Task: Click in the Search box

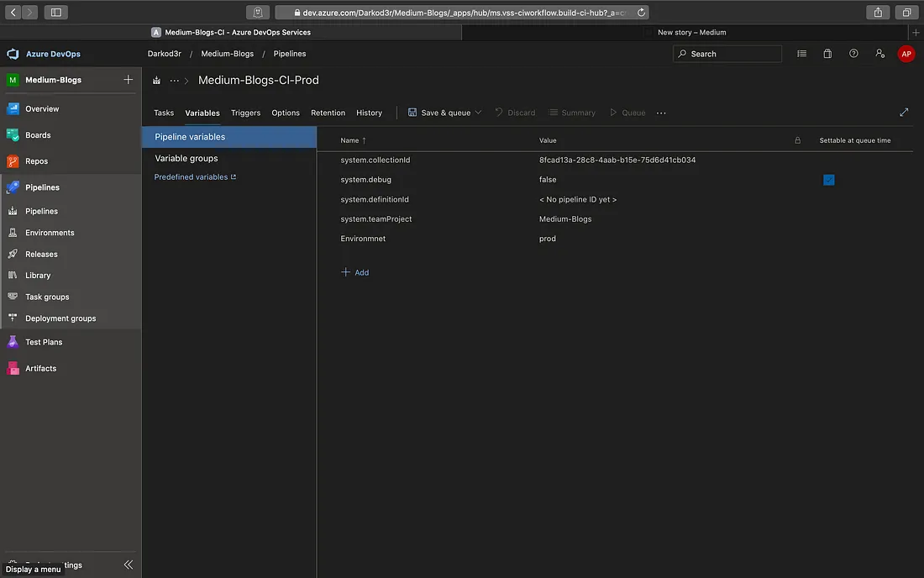Action: click(727, 54)
